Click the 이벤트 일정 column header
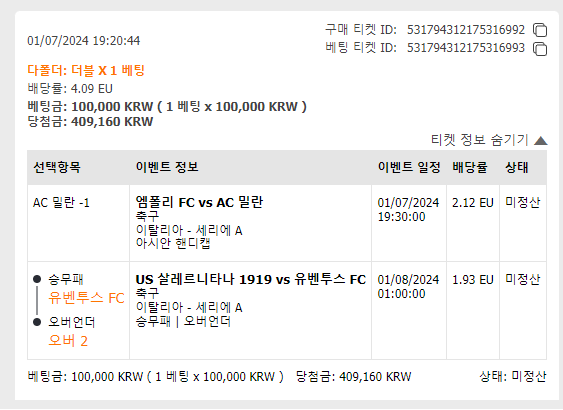563x410 pixels. (409, 167)
